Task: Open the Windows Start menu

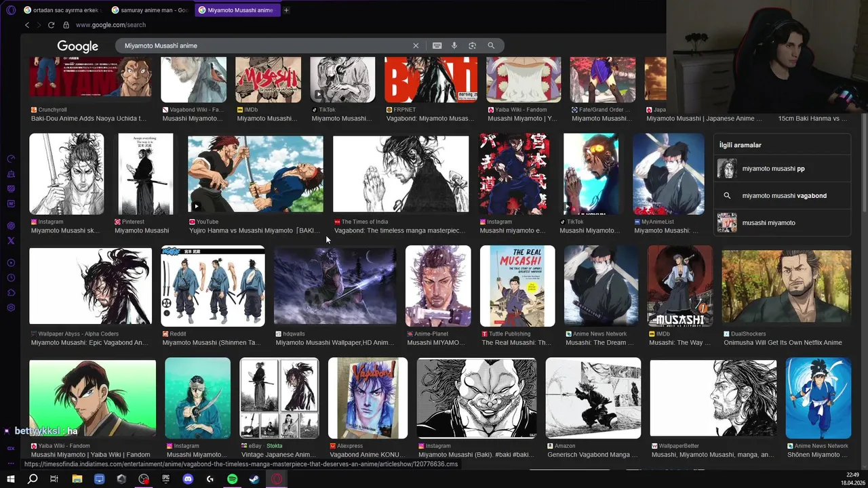Action: coord(10,479)
